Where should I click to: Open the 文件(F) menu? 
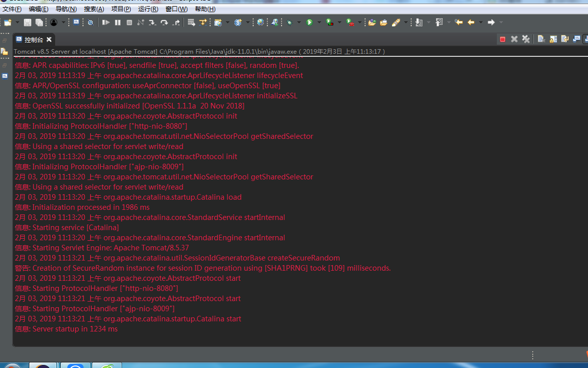[x=12, y=9]
